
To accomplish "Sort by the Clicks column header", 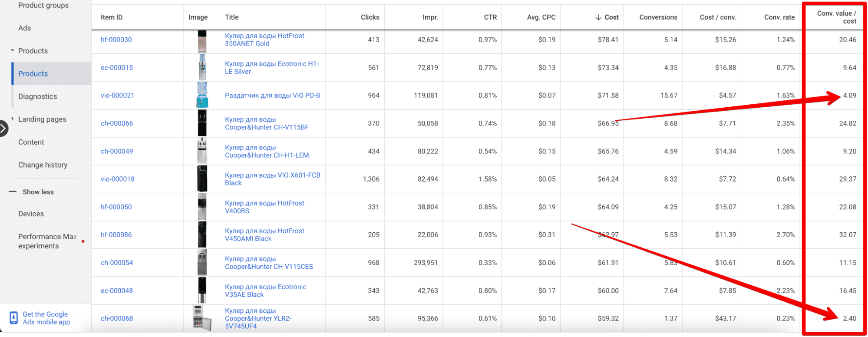I will (x=370, y=17).
